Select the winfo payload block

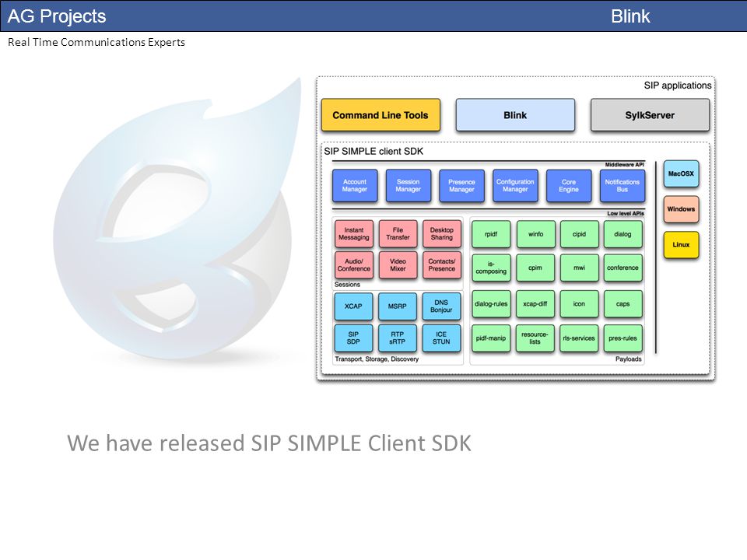click(535, 234)
